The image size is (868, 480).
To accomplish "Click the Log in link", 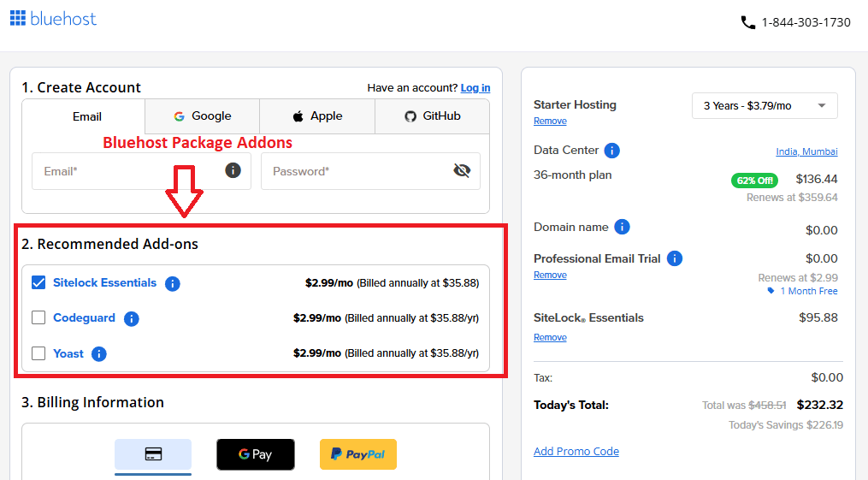I will click(x=475, y=87).
